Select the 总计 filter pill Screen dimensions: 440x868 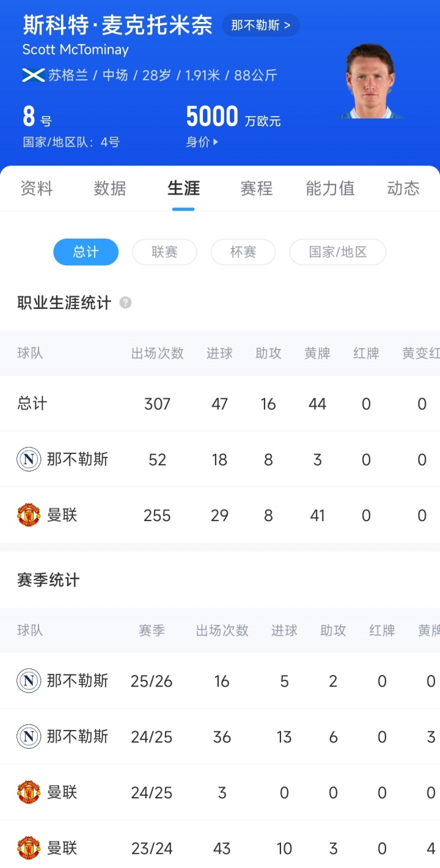click(x=86, y=252)
